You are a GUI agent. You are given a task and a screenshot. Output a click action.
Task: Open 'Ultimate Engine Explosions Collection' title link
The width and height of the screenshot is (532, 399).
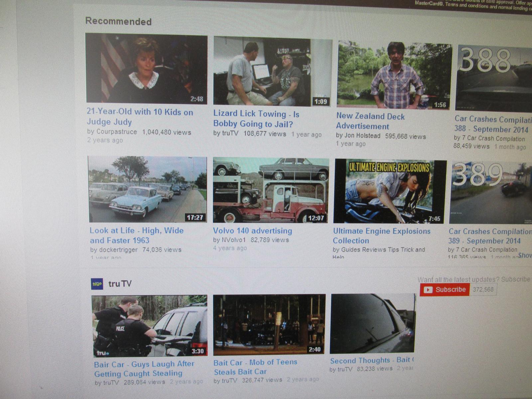pyautogui.click(x=382, y=236)
